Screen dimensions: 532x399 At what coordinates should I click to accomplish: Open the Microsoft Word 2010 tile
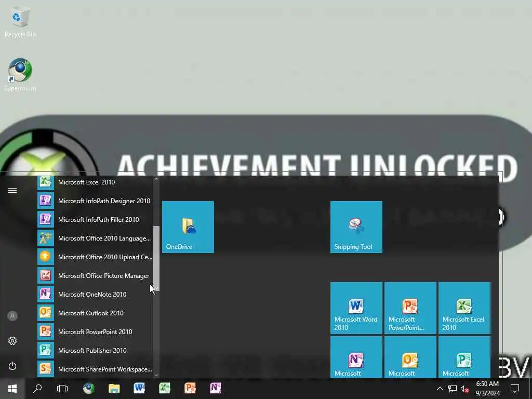click(356, 308)
